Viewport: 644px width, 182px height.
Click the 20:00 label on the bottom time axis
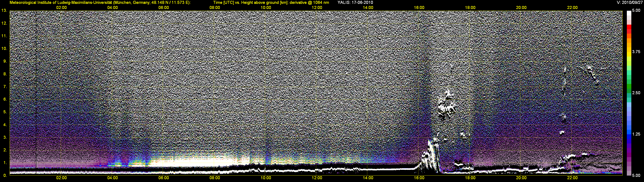[x=521, y=178]
